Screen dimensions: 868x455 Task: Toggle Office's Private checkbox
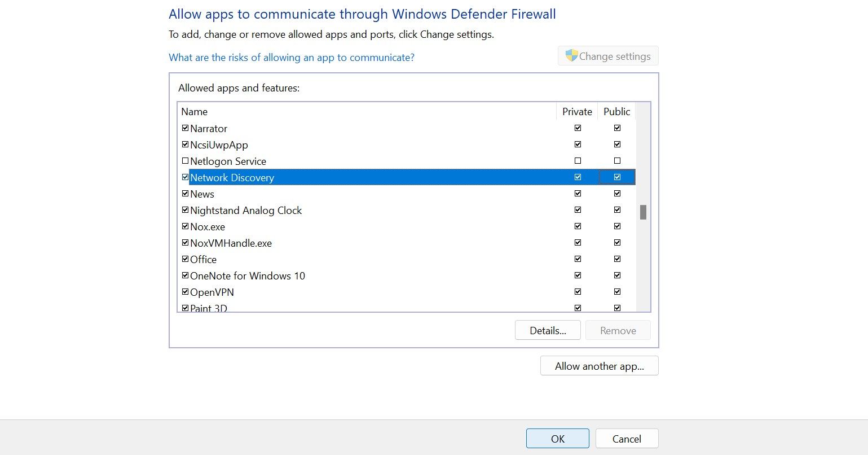tap(577, 259)
